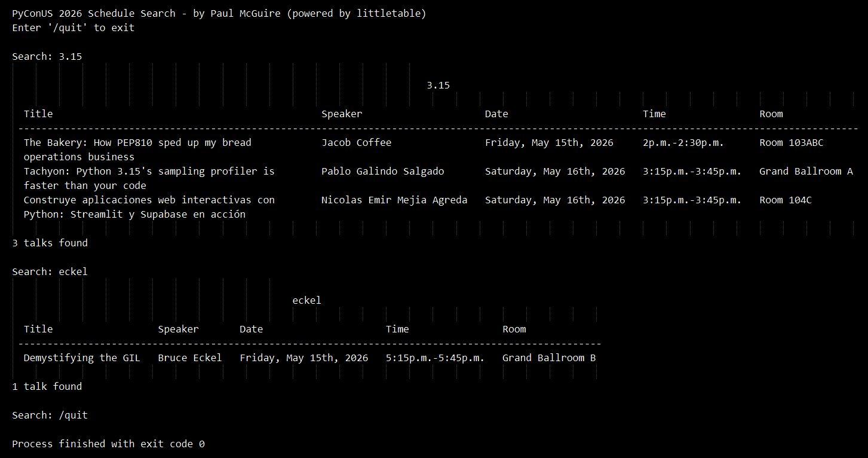Select the "Room 103ABC" room entry
Image resolution: width=868 pixels, height=458 pixels.
(x=791, y=142)
